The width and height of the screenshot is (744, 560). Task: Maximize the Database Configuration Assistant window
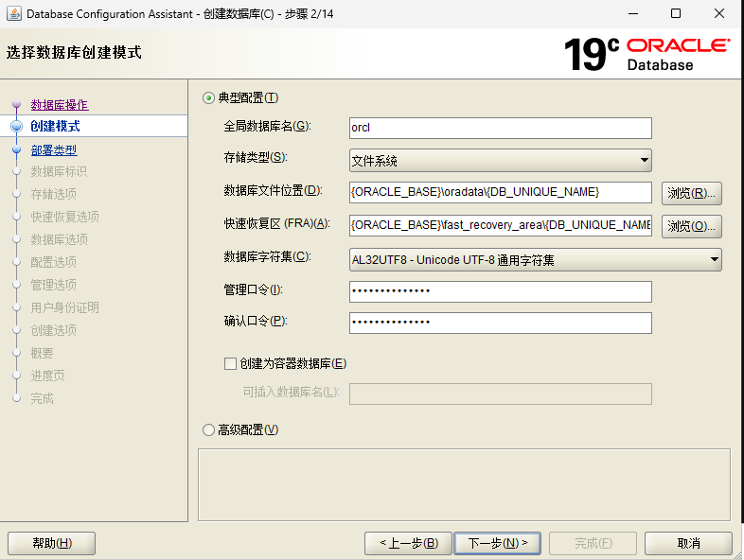point(676,13)
